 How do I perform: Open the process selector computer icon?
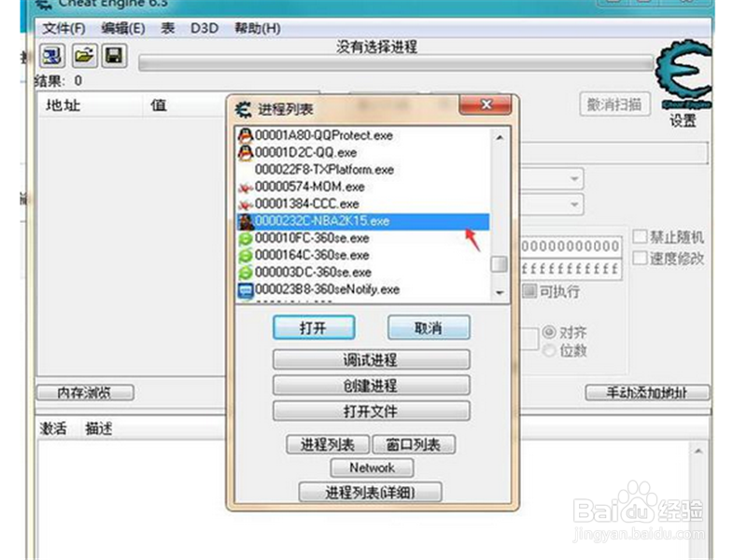pos(51,56)
